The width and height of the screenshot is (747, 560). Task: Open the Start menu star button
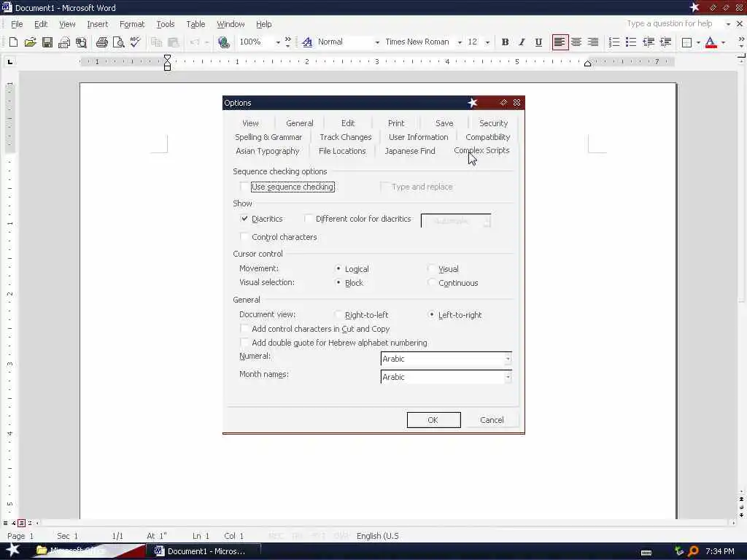click(12, 550)
